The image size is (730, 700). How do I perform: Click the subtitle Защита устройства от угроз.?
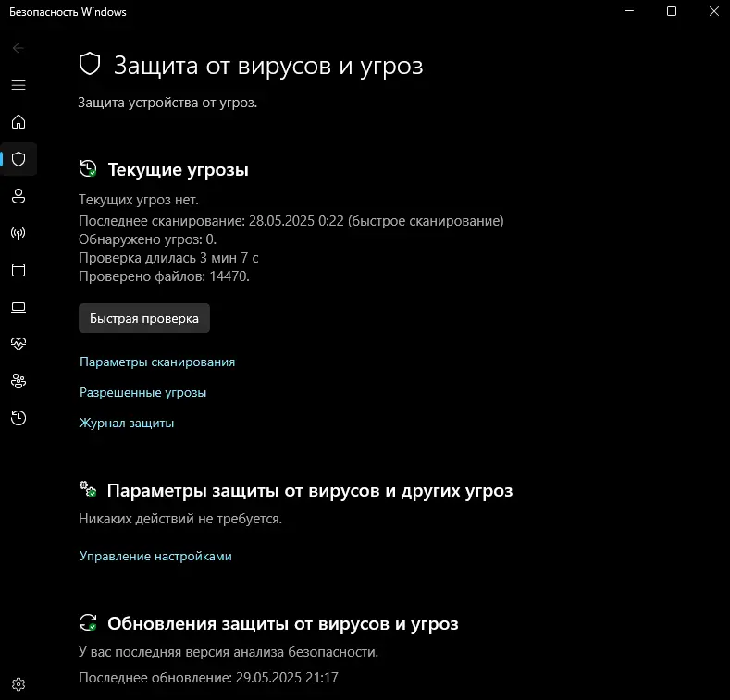pos(167,103)
